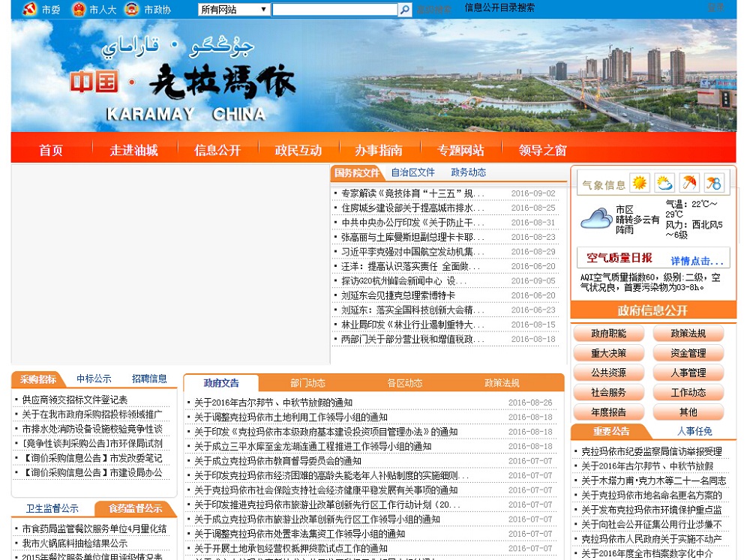
Task: Switch to the 重要公告 tab
Action: tap(611, 431)
